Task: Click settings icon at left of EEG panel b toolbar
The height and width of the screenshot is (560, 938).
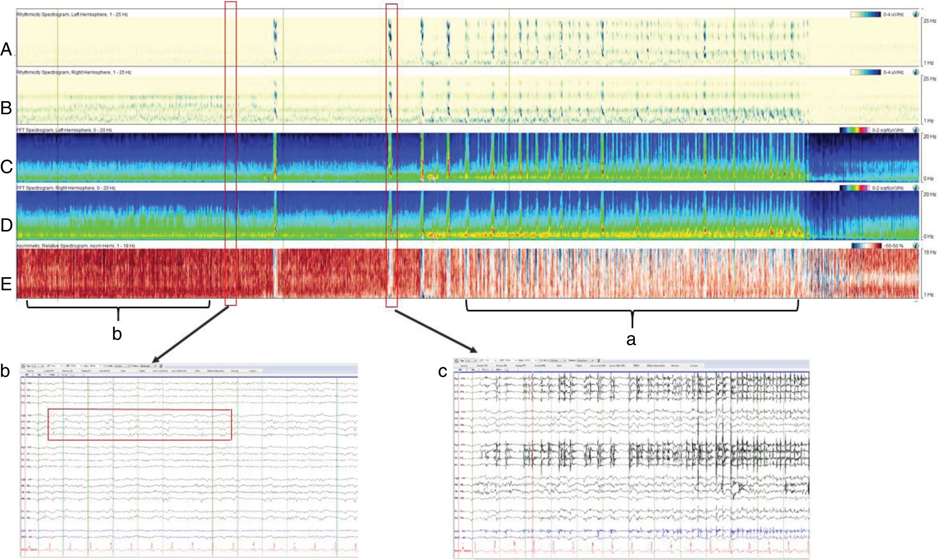Action: tap(23, 366)
